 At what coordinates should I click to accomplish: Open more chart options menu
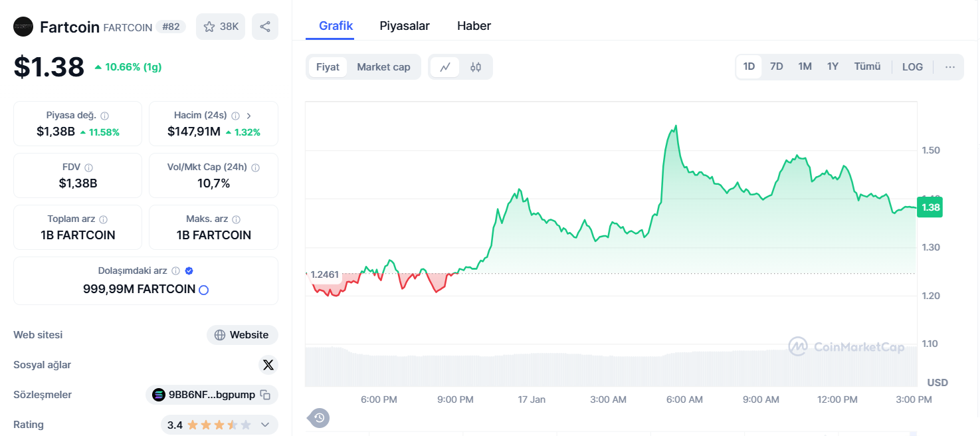coord(949,66)
